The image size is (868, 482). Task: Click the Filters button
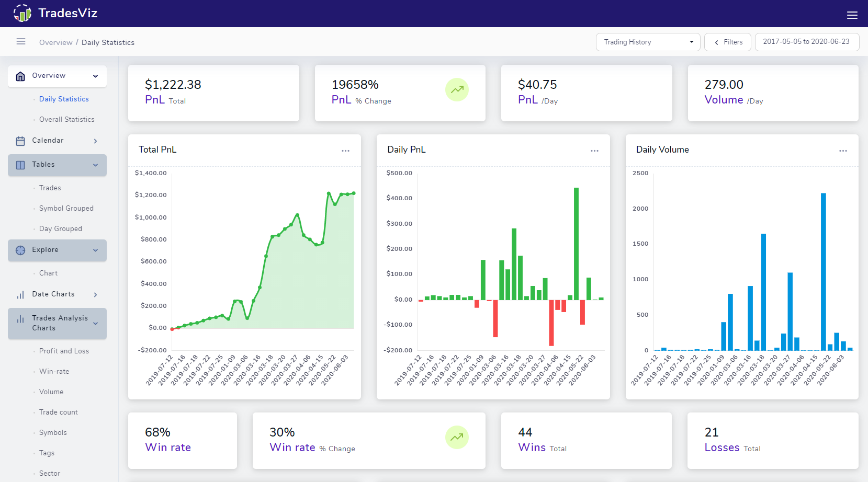tap(727, 42)
